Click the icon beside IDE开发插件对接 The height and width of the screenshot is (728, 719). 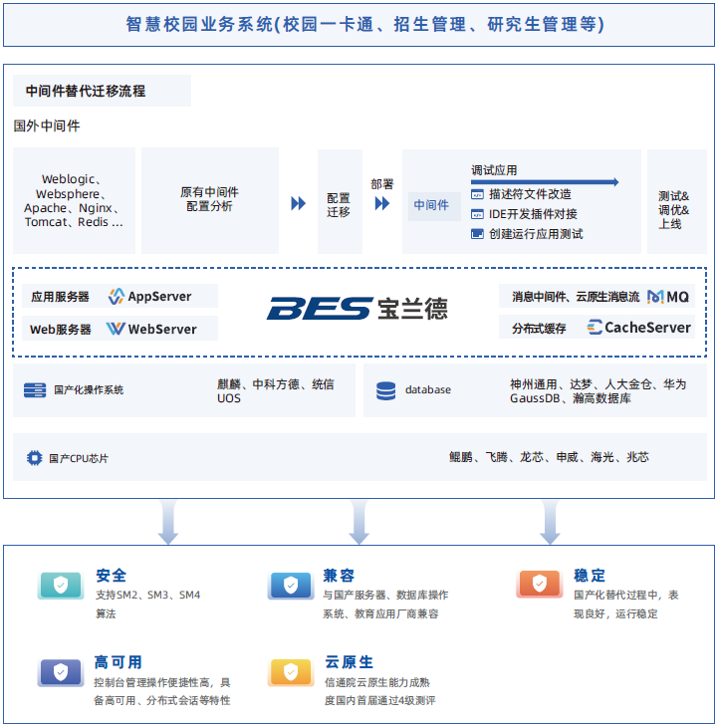pos(477,214)
